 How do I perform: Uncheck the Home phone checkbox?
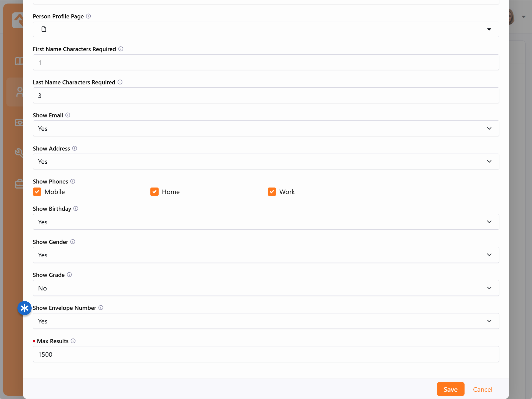click(x=154, y=192)
